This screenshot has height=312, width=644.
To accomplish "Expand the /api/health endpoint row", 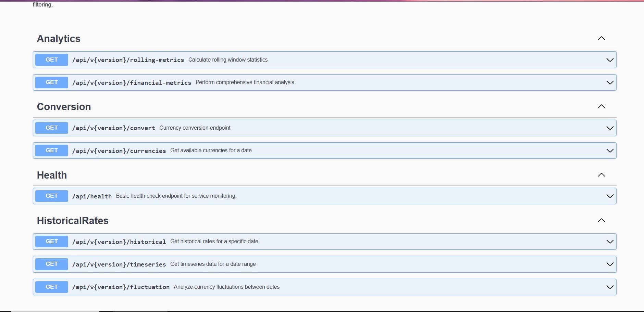I will pos(609,196).
